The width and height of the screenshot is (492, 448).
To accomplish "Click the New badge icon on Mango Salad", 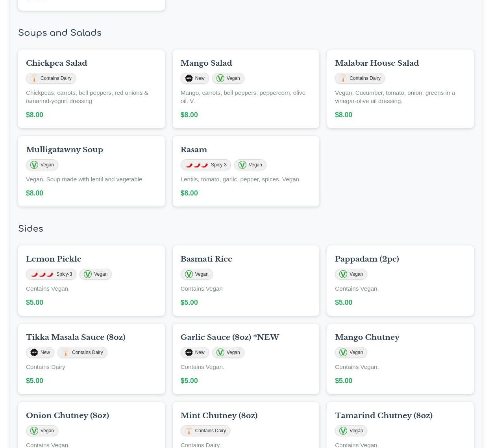I will click(189, 78).
